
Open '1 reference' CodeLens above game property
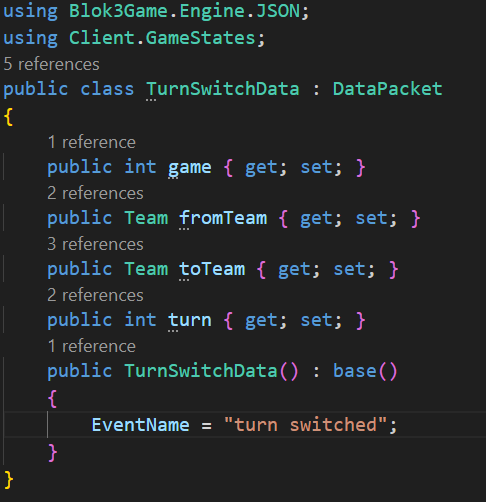click(x=92, y=142)
